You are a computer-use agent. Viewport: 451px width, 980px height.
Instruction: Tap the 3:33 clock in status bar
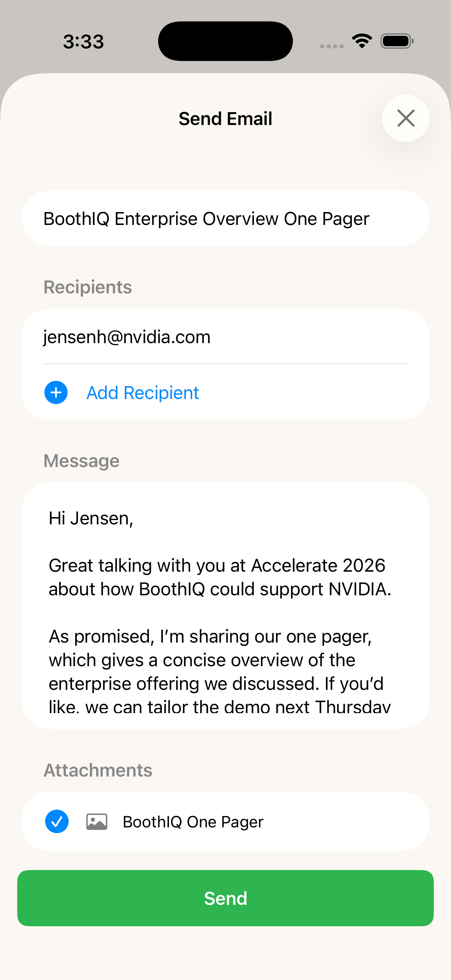tap(83, 42)
